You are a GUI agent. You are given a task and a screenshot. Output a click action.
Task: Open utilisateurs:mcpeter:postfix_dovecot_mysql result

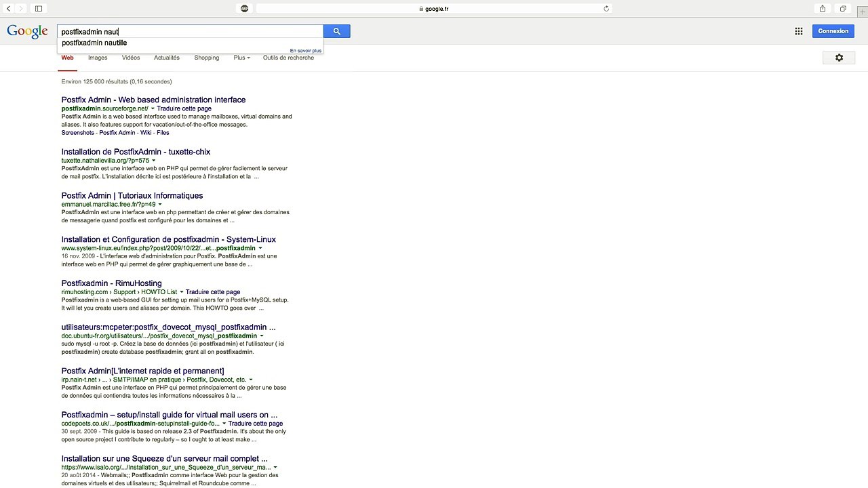[168, 327]
